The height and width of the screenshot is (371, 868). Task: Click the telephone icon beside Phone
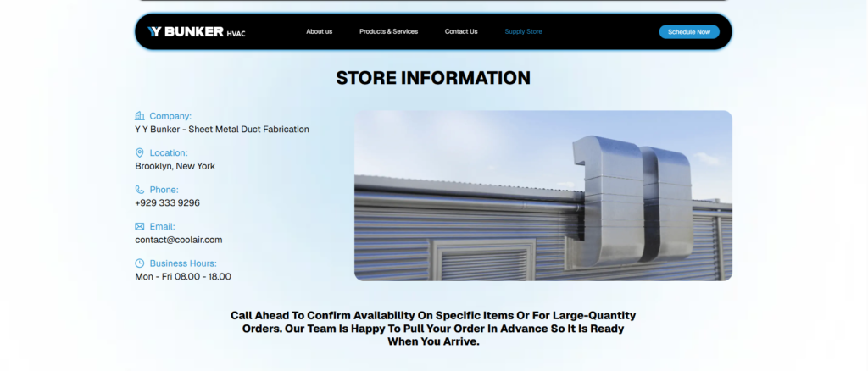140,190
